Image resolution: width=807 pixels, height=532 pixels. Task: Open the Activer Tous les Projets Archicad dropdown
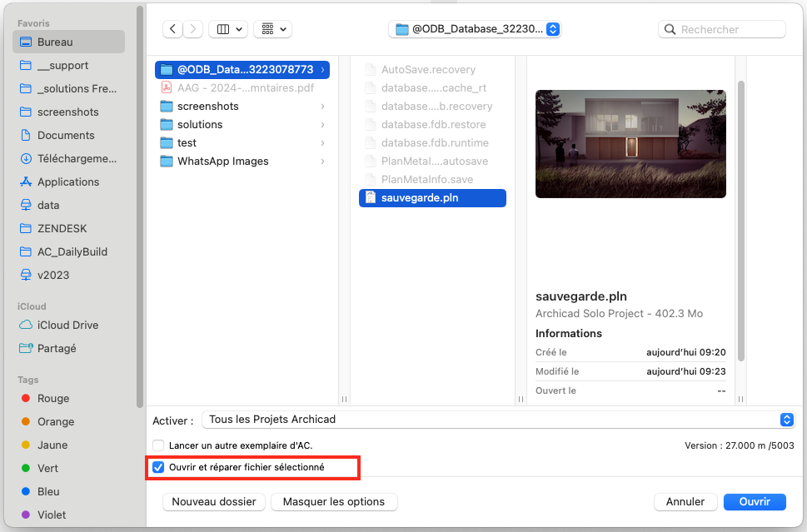coord(498,420)
